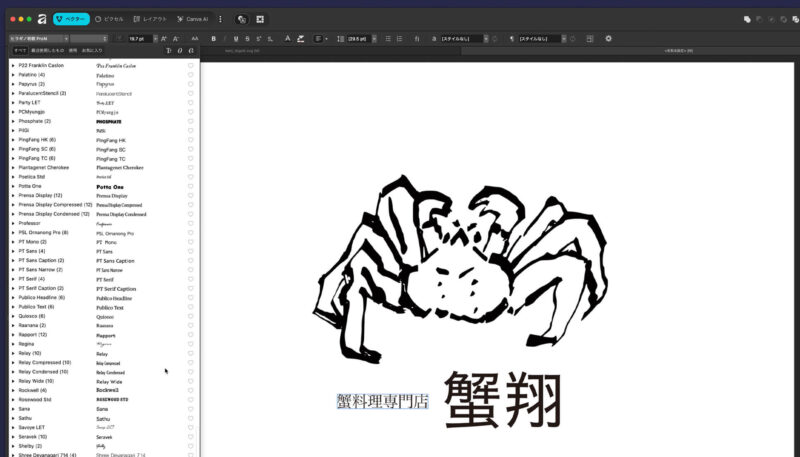The height and width of the screenshot is (457, 800).
Task: Open the Canva AI studio
Action: (192, 19)
